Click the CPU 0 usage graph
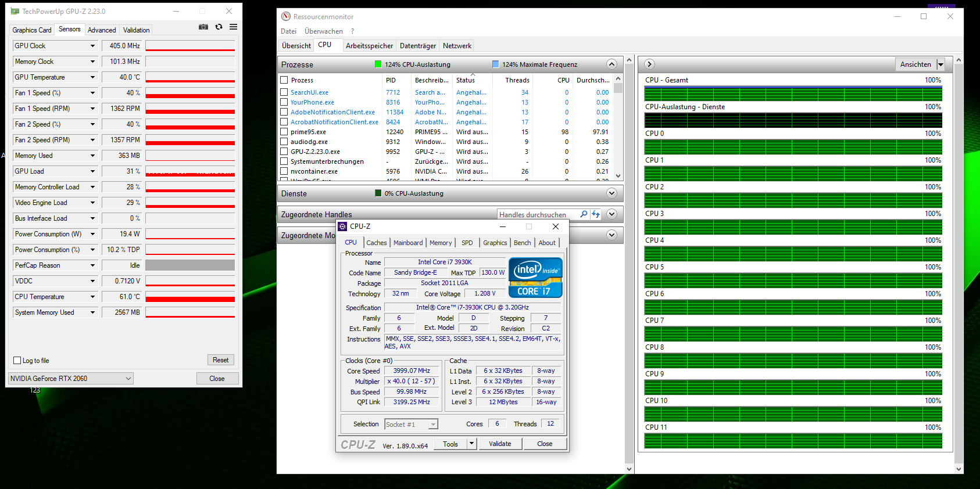The height and width of the screenshot is (489, 980). pos(793,147)
